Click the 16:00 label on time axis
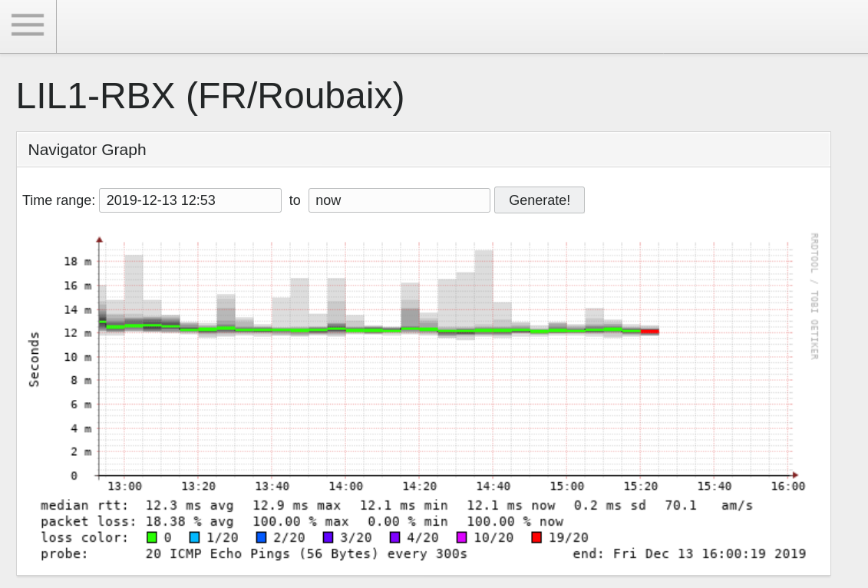Image resolution: width=868 pixels, height=588 pixels. point(787,487)
